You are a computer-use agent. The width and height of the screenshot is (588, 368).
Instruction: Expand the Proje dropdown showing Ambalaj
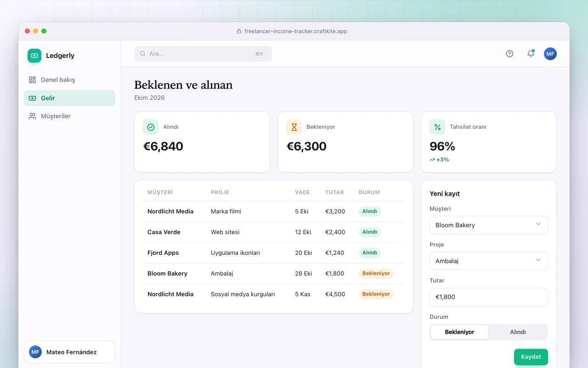coord(489,261)
